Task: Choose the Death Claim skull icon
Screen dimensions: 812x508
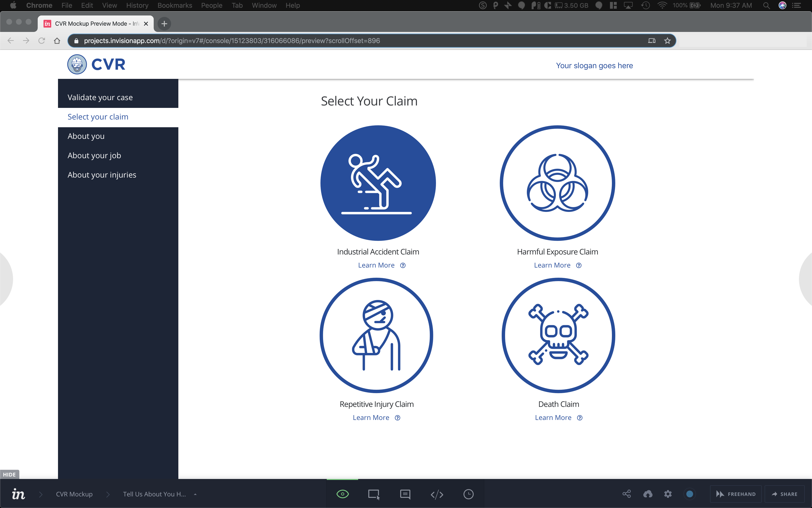Action: (558, 335)
